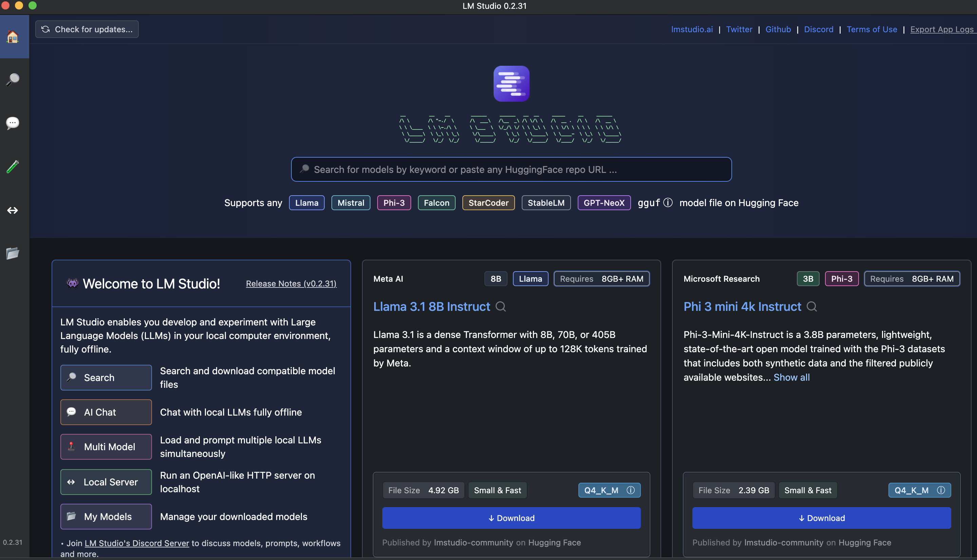Click the gguf info icon
The height and width of the screenshot is (560, 977).
[x=668, y=203]
